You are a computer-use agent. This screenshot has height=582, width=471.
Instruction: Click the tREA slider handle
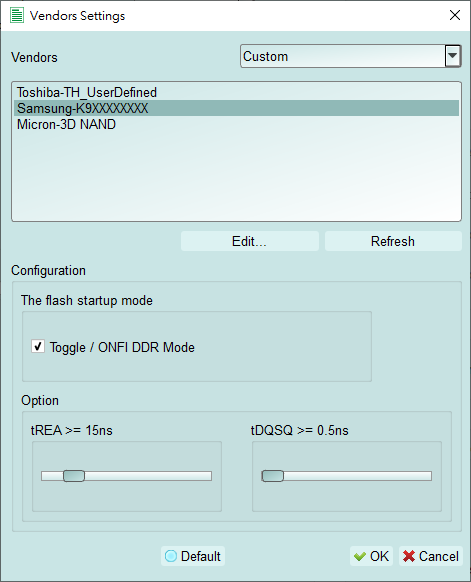[x=74, y=476]
